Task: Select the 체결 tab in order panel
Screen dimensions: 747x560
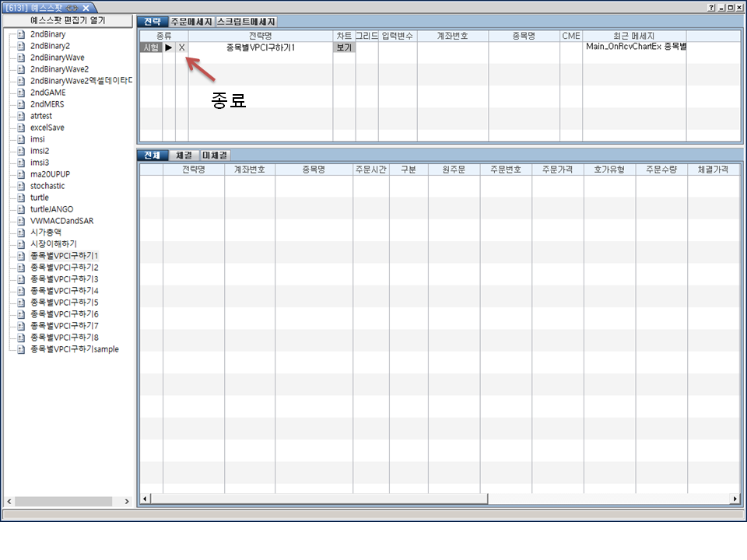Action: [184, 155]
